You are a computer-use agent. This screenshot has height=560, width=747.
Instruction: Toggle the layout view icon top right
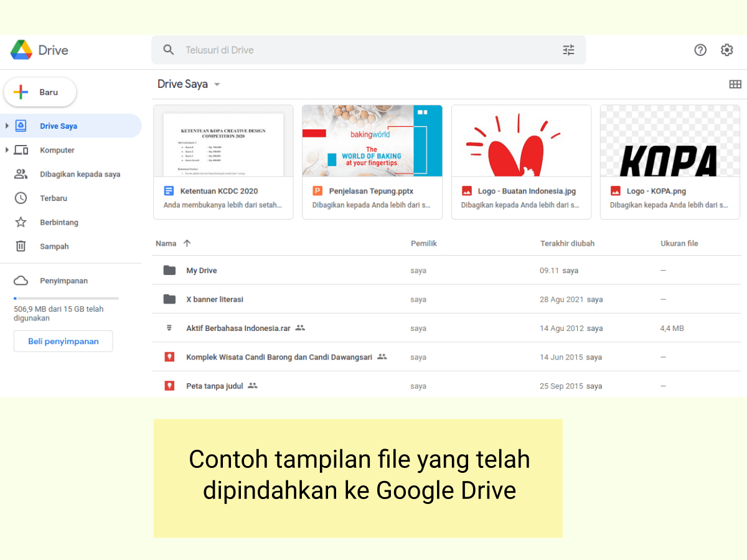[x=735, y=83]
